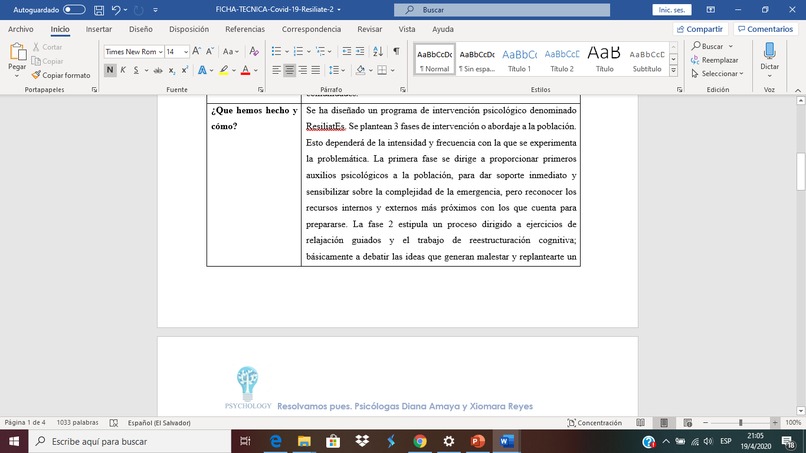
Task: Increase paragraph indent
Action: 360,51
